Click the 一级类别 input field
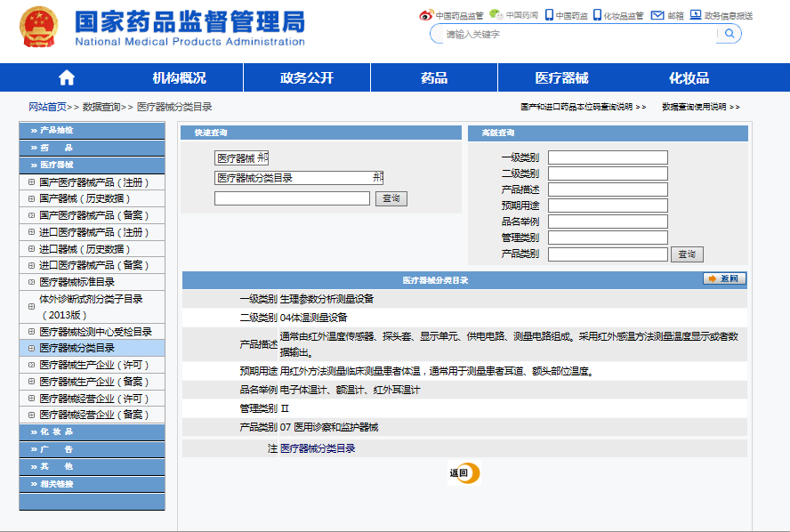Screen dimensions: 790x532 [608, 156]
